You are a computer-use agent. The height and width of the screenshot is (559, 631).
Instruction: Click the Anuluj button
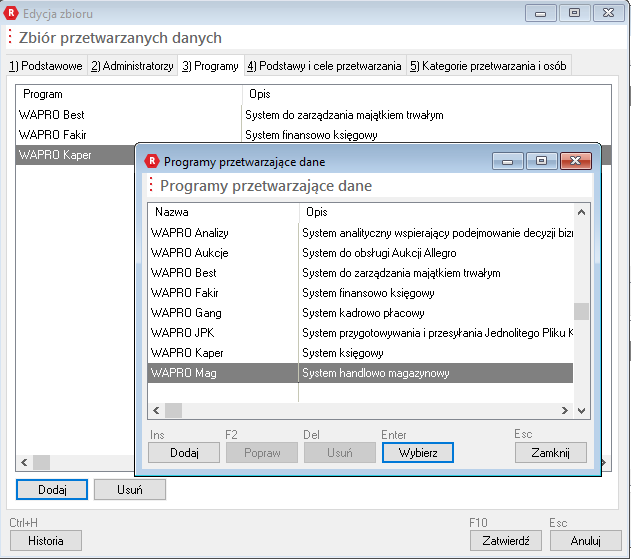[586, 540]
